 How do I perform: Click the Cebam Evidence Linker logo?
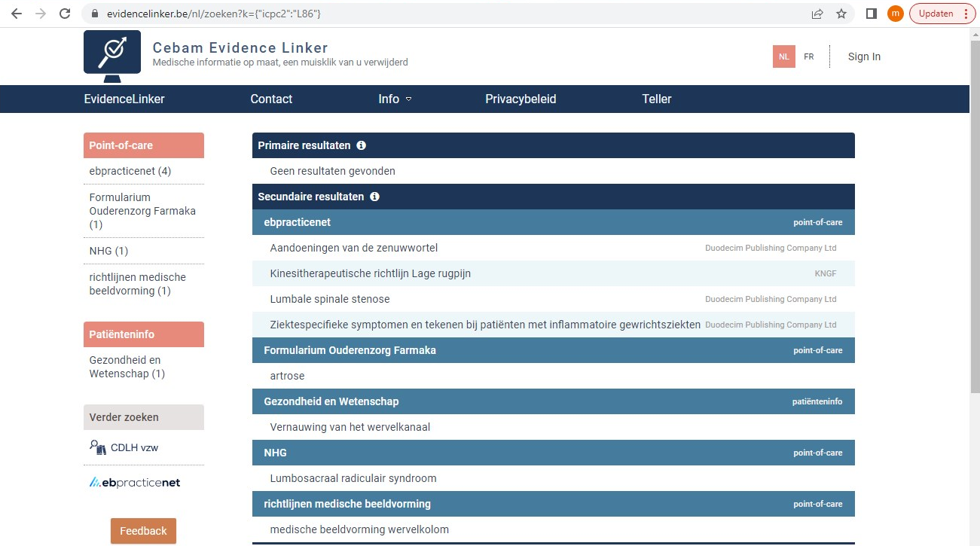click(112, 56)
